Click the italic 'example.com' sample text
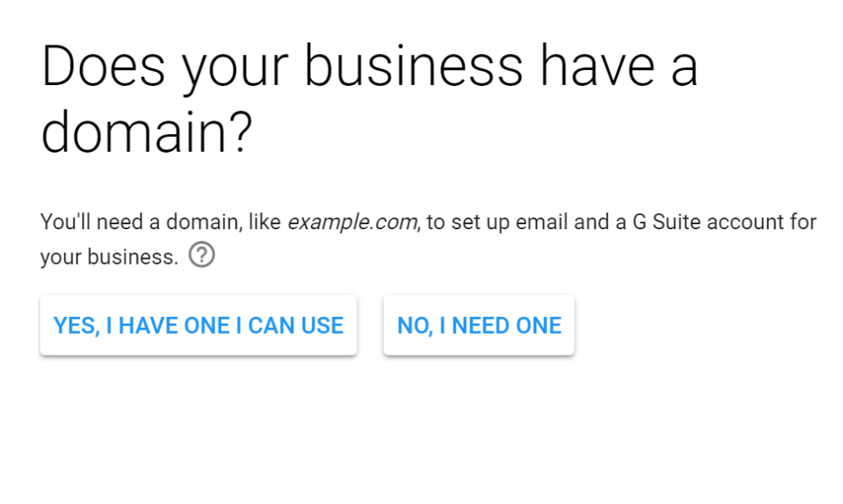Screen dimensions: 843x504 (351, 222)
